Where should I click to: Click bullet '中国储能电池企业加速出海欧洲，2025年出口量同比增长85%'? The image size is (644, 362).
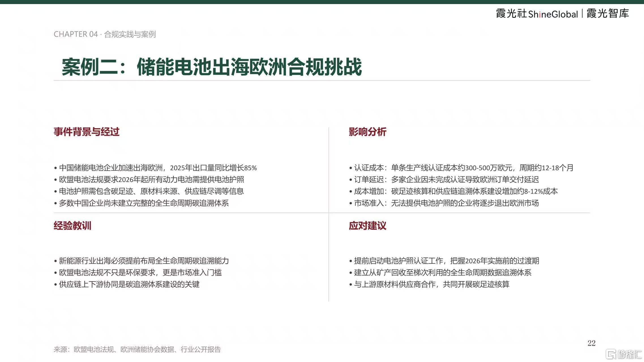coord(155,168)
